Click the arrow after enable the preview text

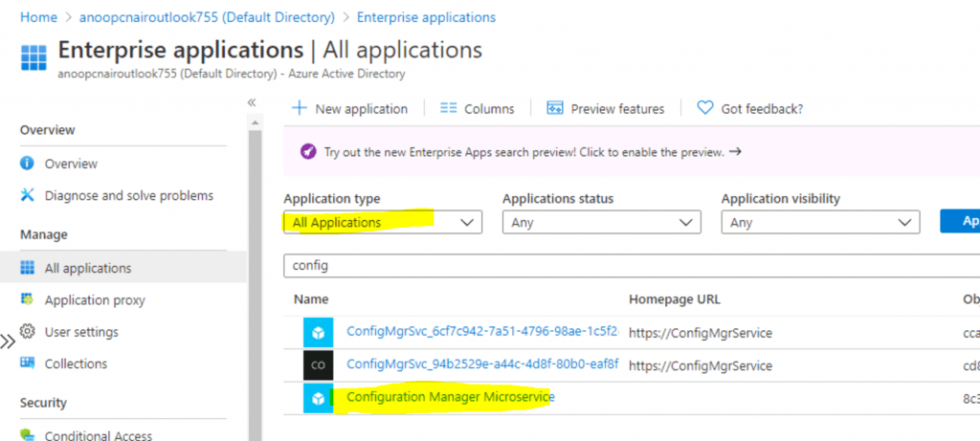pos(735,151)
